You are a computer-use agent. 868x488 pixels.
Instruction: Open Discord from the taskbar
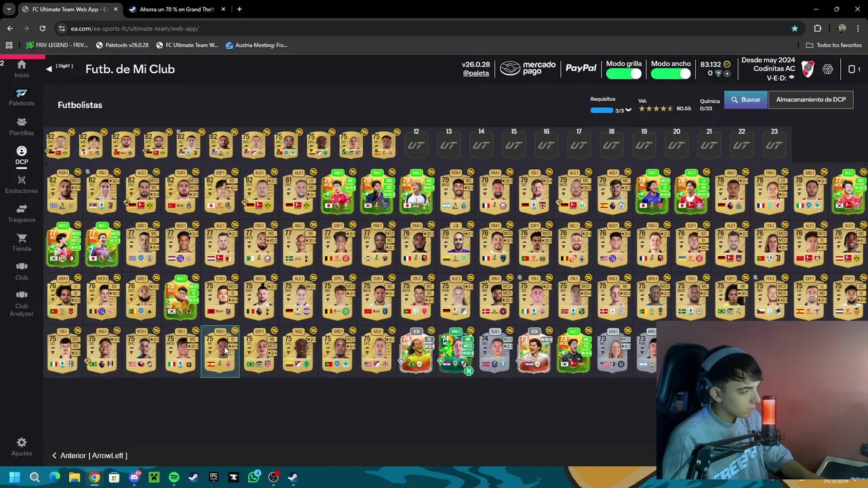(134, 477)
